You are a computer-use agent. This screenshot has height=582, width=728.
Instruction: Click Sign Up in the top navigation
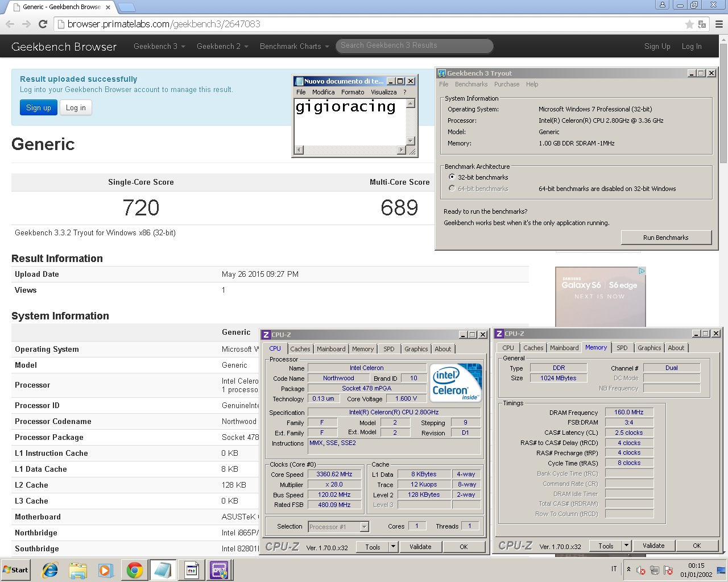657,47
